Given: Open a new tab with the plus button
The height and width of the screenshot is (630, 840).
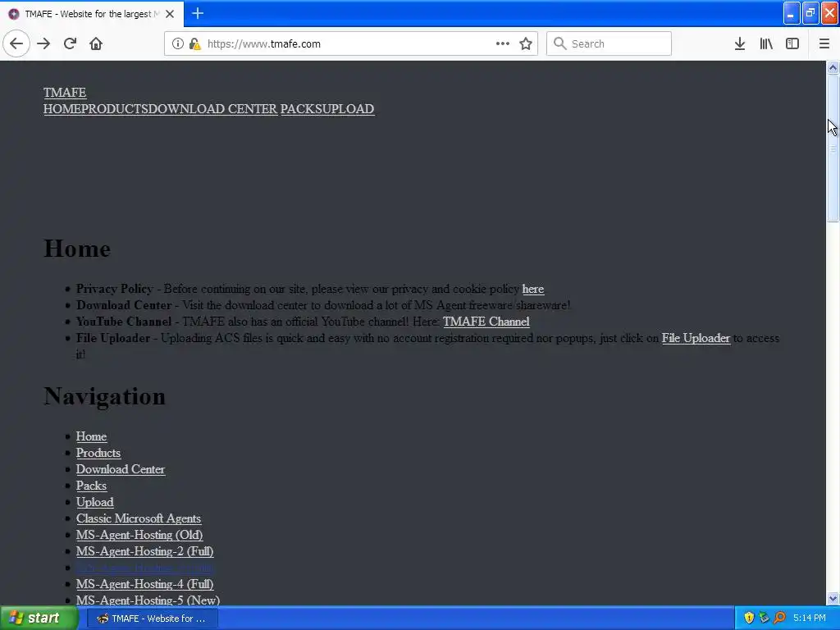Looking at the screenshot, I should point(198,13).
